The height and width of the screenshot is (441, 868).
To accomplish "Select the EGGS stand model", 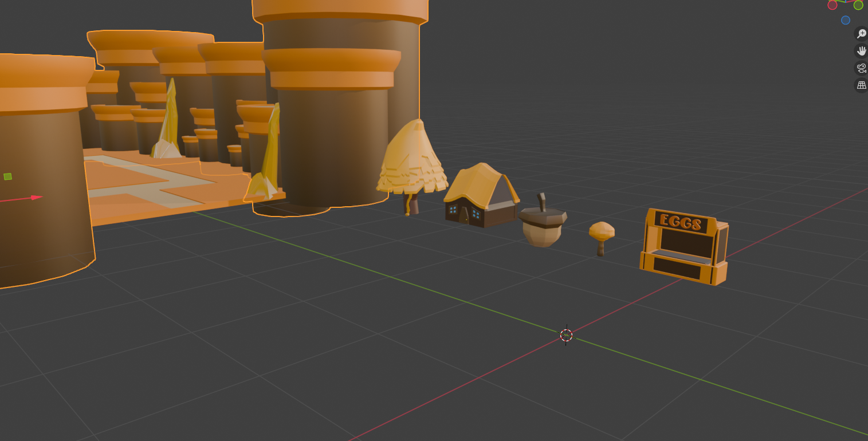I will click(x=684, y=246).
